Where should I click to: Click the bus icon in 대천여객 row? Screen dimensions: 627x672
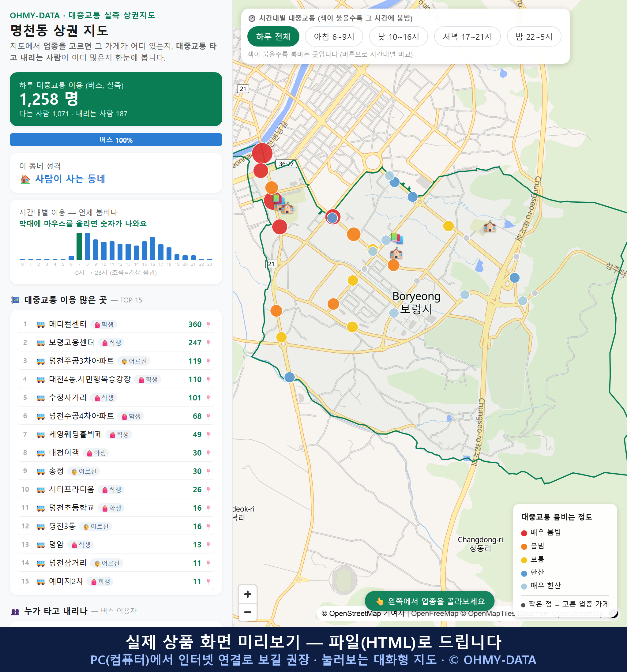tap(40, 453)
